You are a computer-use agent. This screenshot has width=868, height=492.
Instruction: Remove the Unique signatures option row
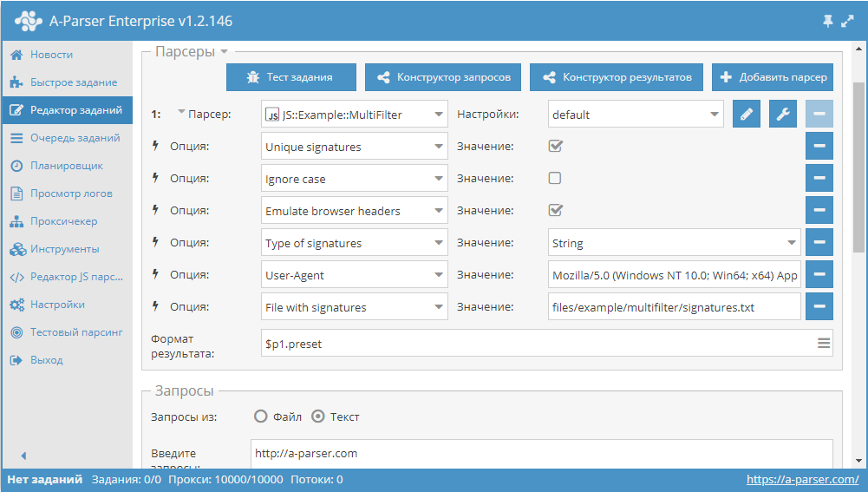click(x=819, y=147)
